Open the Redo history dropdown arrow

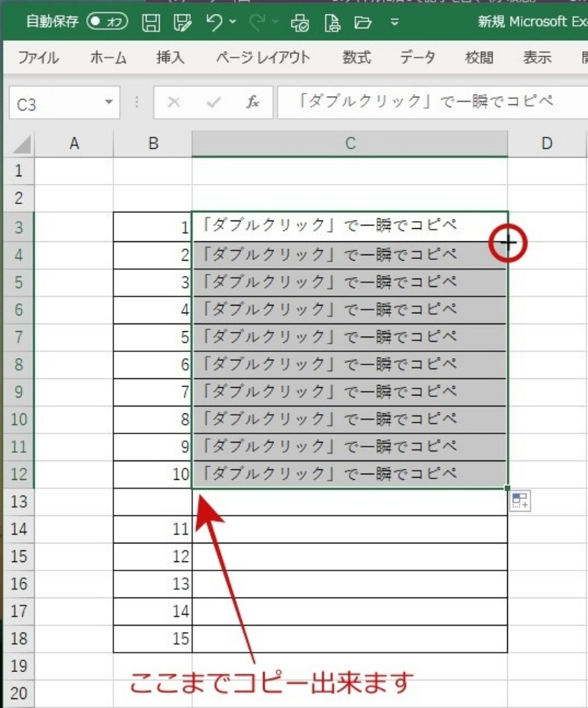(x=275, y=21)
